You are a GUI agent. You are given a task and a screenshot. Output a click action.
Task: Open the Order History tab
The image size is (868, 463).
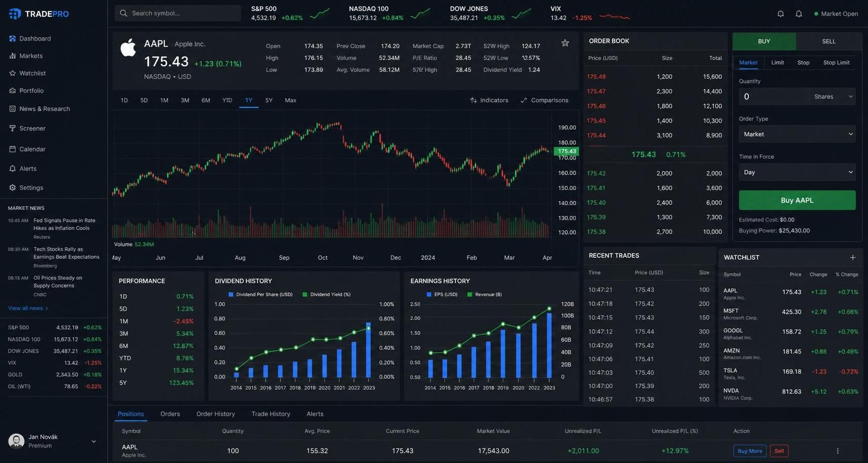click(x=216, y=414)
